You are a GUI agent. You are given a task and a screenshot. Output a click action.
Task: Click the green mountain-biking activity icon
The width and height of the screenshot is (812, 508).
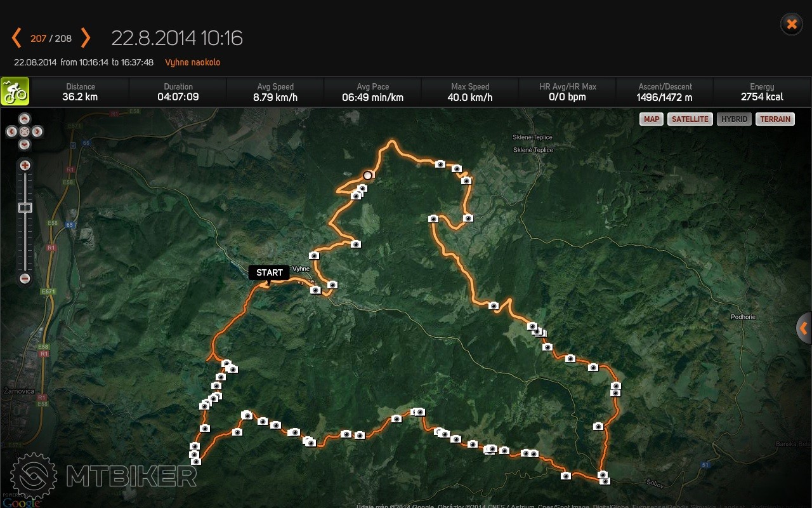pos(15,91)
